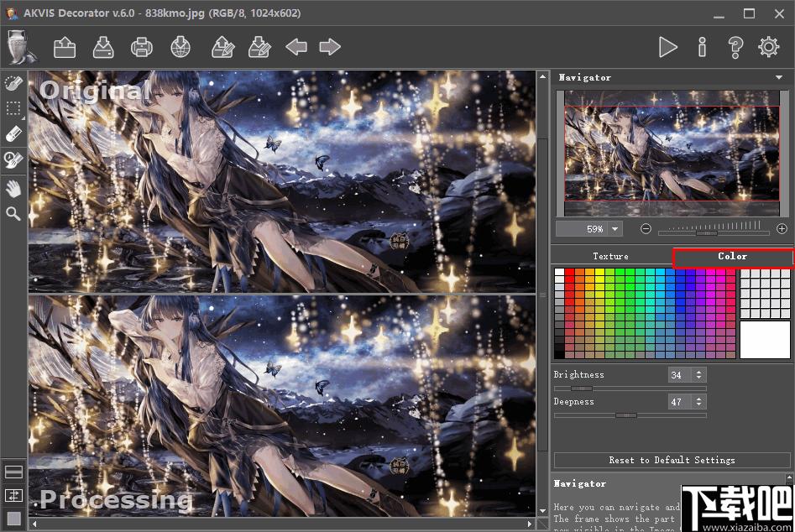The height and width of the screenshot is (532, 795).
Task: Zoom out with the minus circle button
Action: point(646,228)
